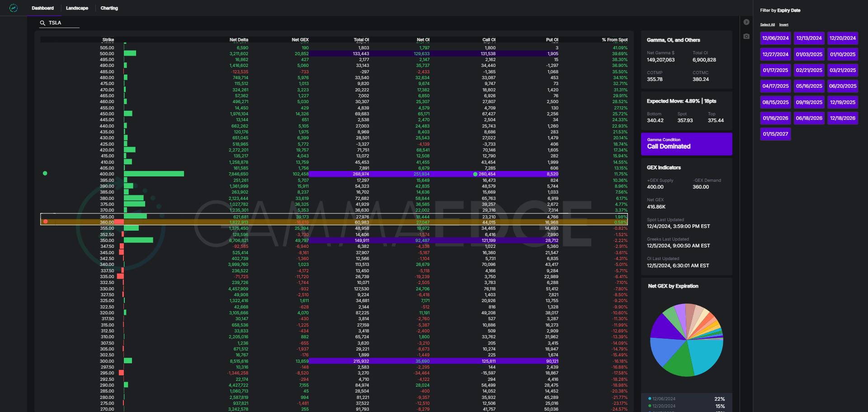Screen dimensions: 868x412
Task: Click the red dot marker at strike 360
Action: click(45, 222)
